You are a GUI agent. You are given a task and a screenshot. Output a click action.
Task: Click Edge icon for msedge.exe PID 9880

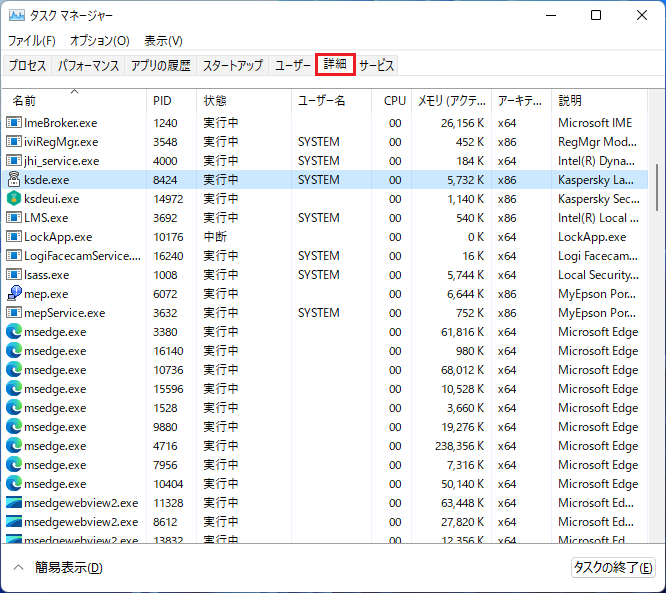click(x=14, y=426)
